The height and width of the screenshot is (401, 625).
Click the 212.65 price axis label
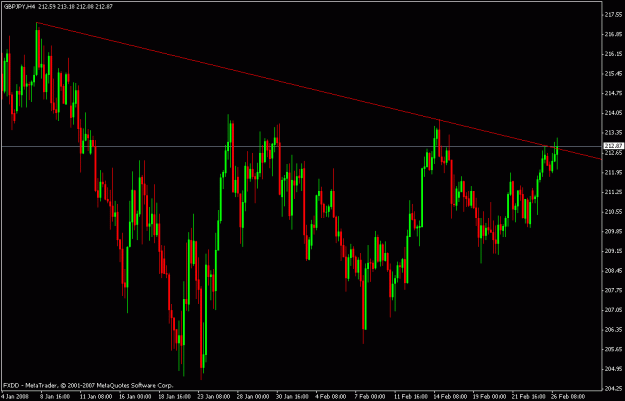pyautogui.click(x=614, y=153)
